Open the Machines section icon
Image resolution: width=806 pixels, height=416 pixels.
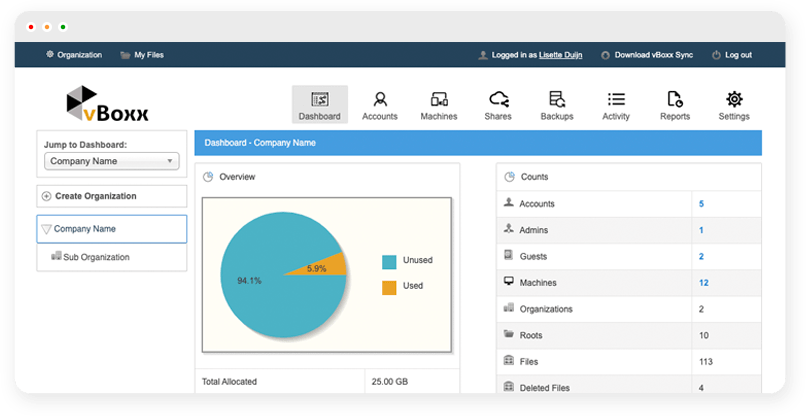coord(438,100)
